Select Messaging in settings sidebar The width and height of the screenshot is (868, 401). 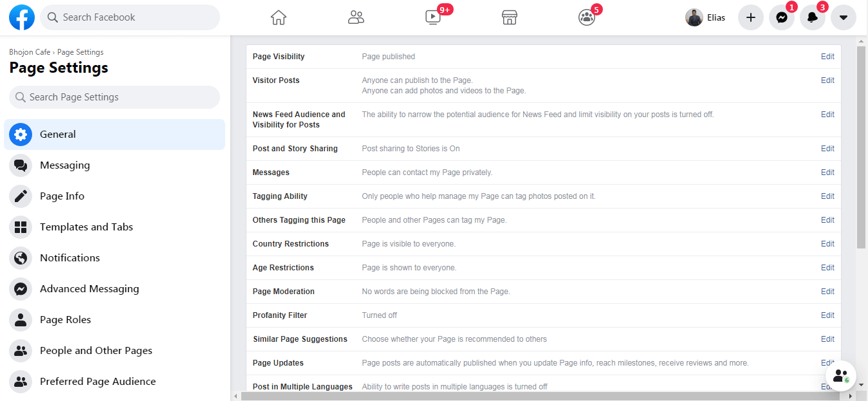click(64, 165)
